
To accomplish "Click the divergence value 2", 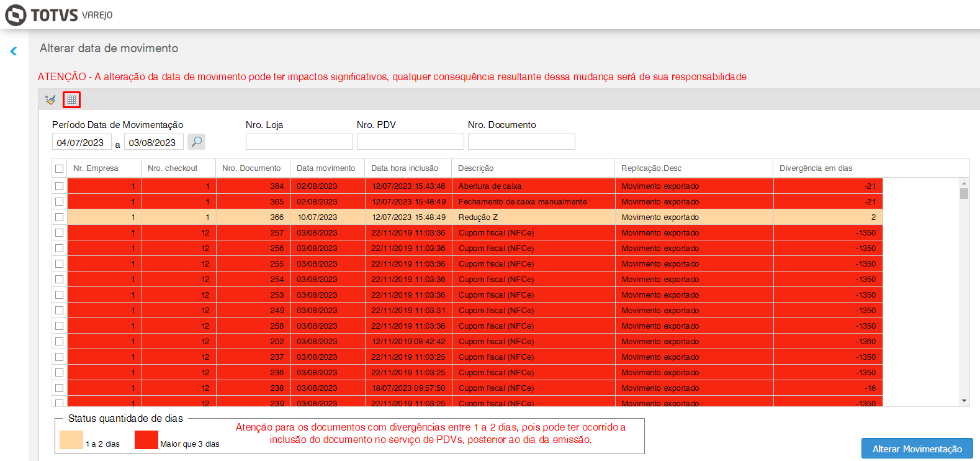I will (873, 217).
